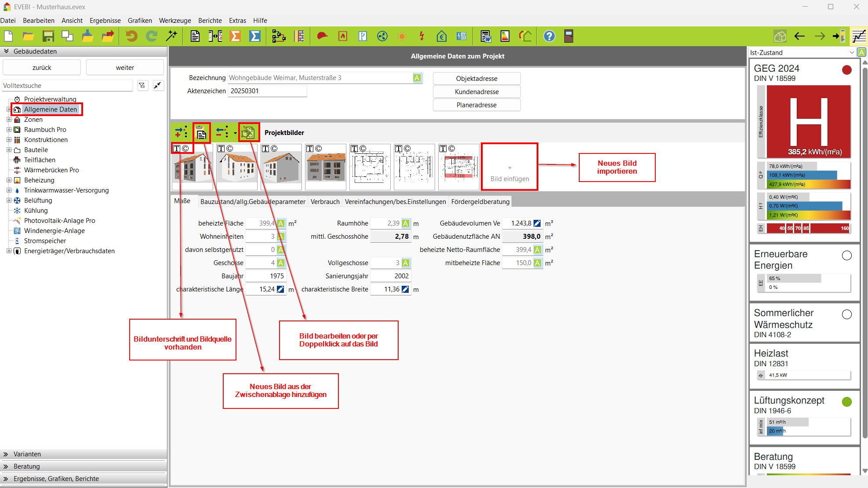868x488 pixels.
Task: Click the Objektadresse button
Action: click(476, 79)
